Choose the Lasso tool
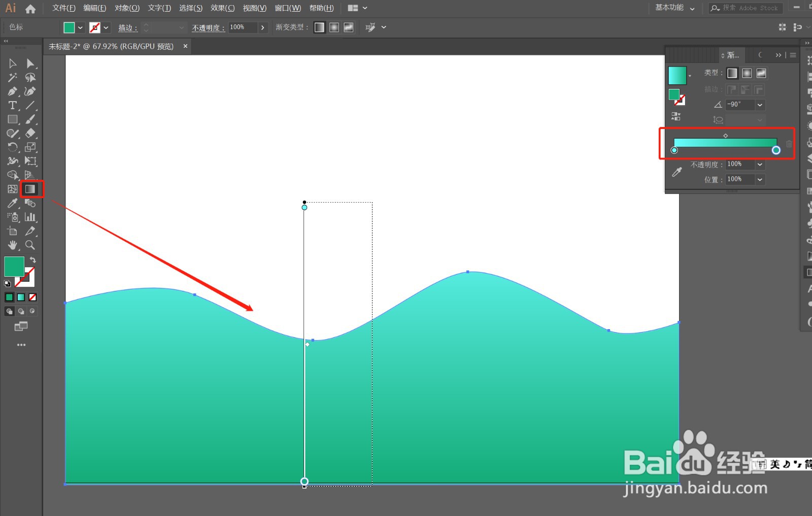812x516 pixels. pyautogui.click(x=30, y=78)
